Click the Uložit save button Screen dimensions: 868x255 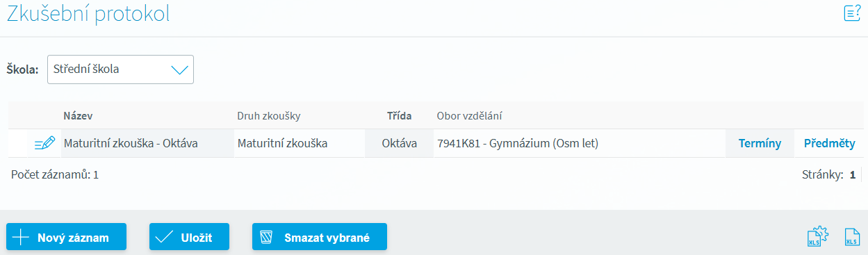(189, 237)
